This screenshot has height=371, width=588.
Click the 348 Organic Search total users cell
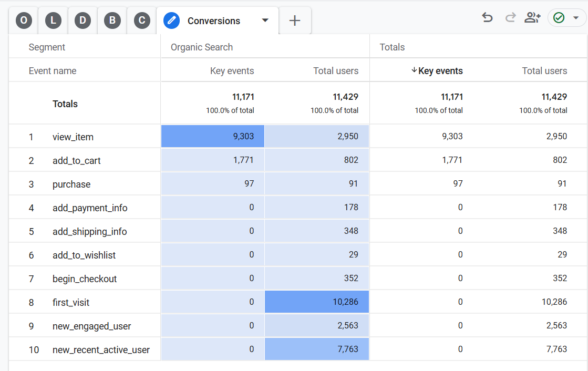click(x=317, y=231)
